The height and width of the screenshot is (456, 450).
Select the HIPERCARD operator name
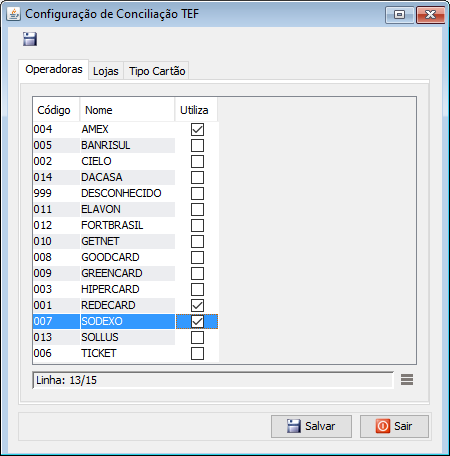point(128,289)
